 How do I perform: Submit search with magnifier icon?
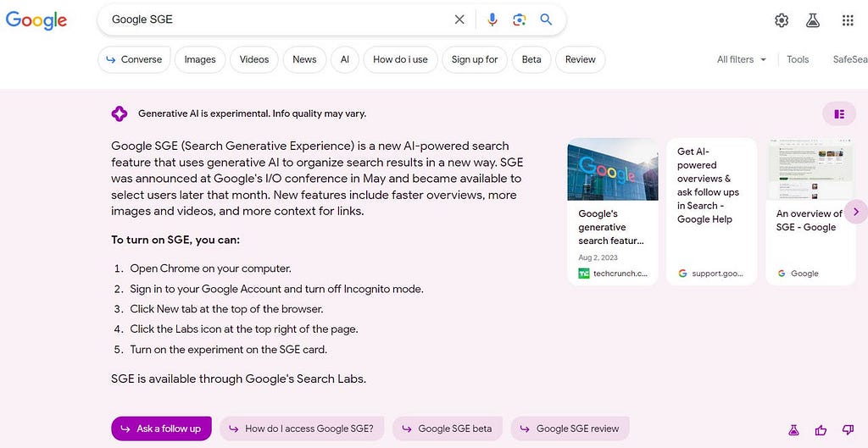click(546, 19)
